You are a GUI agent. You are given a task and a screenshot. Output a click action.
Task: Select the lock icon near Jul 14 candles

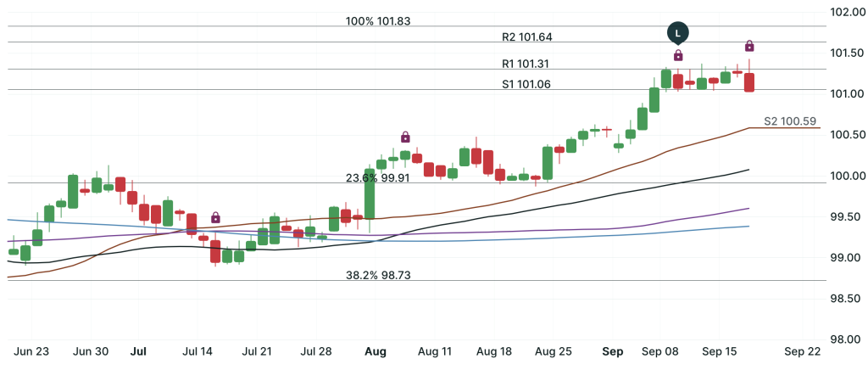click(x=216, y=217)
